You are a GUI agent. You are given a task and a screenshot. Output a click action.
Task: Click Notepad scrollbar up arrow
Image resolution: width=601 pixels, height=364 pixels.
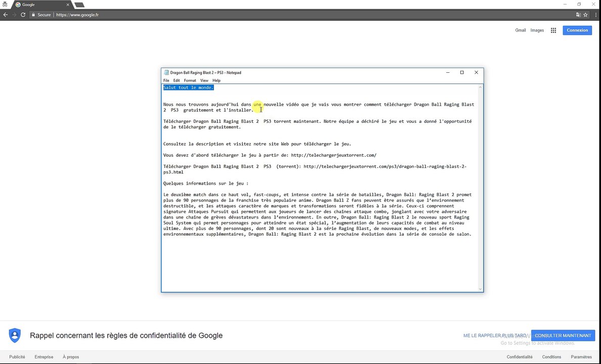coord(480,87)
